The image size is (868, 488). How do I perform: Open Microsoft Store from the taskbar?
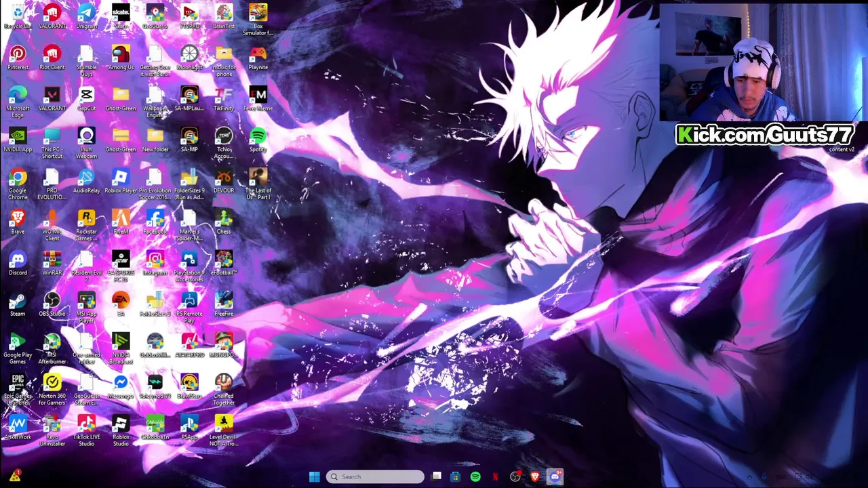point(455,476)
